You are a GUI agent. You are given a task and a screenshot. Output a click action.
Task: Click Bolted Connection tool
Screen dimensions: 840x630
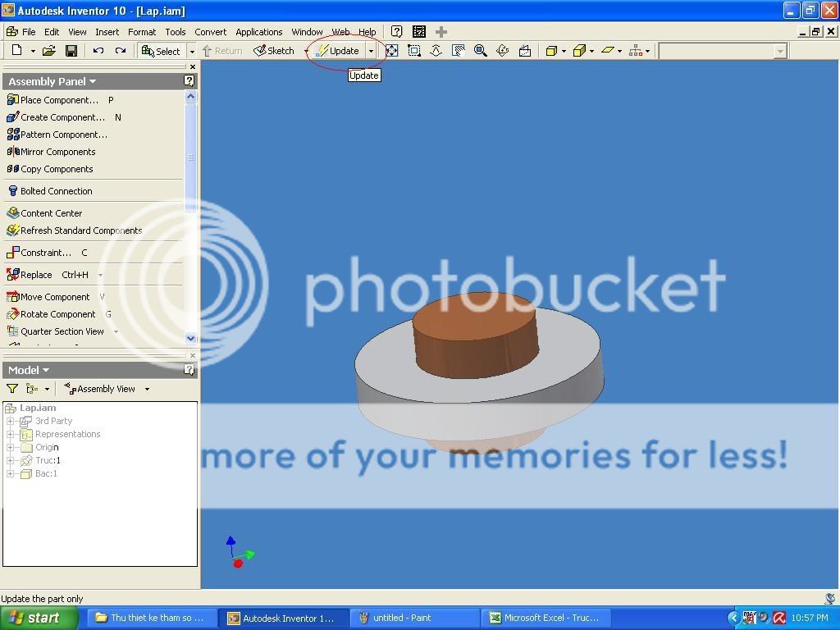[50, 190]
